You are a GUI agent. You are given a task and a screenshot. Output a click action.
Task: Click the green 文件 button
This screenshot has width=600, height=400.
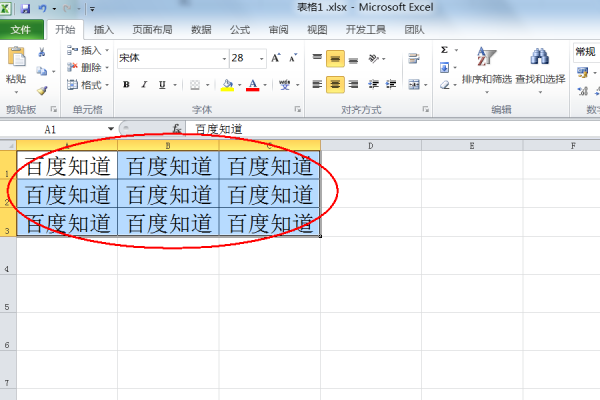21,30
